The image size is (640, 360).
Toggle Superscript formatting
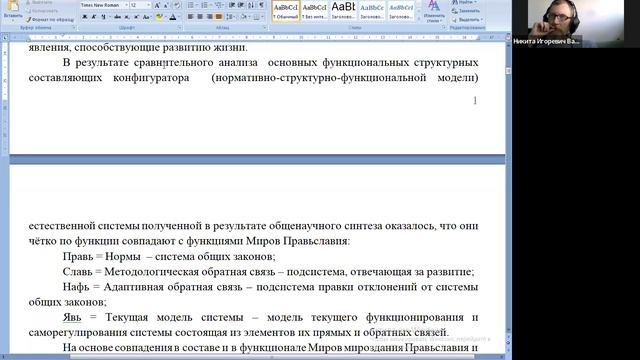click(x=136, y=17)
